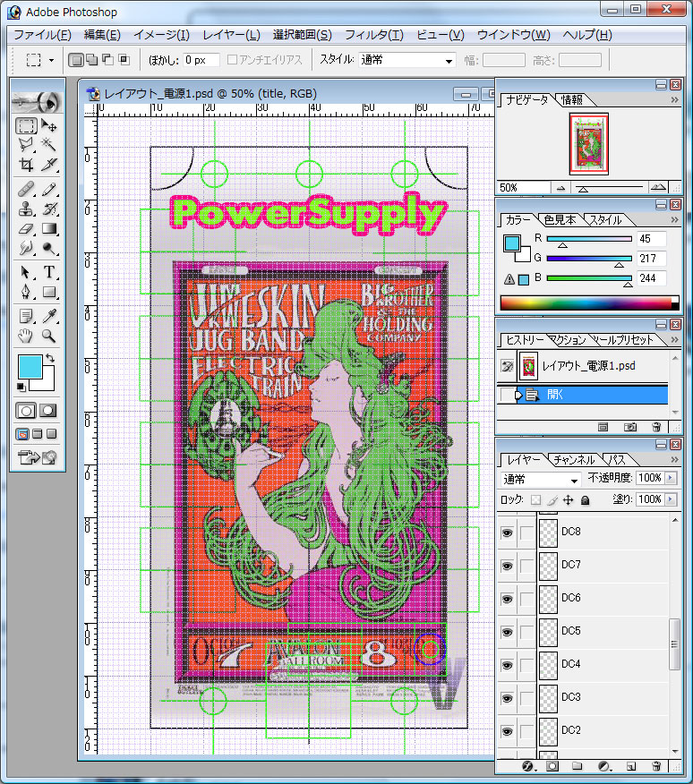This screenshot has height=784, width=693.
Task: Select the Zoom tool
Action: [x=49, y=336]
